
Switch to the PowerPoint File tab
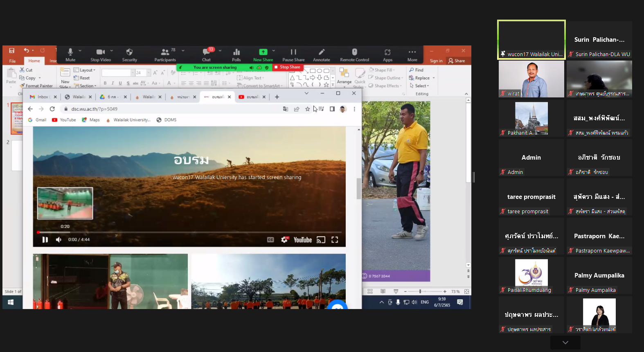click(x=12, y=61)
